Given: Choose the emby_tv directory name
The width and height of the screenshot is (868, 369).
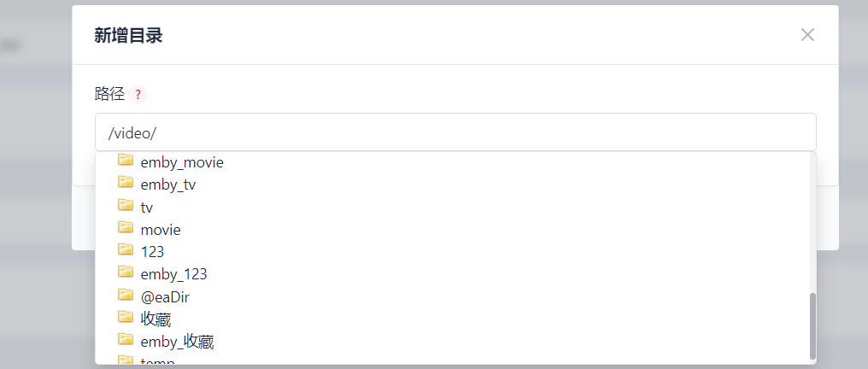Looking at the screenshot, I should (x=168, y=184).
